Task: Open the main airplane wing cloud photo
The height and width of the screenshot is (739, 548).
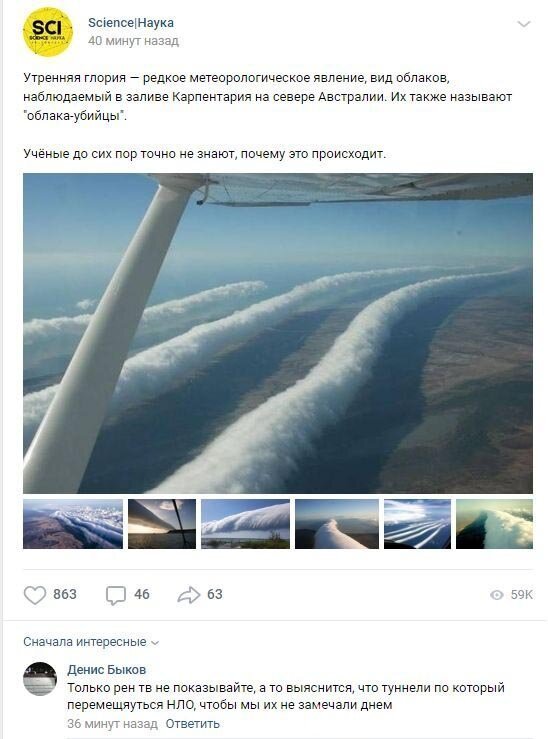Action: point(278,333)
